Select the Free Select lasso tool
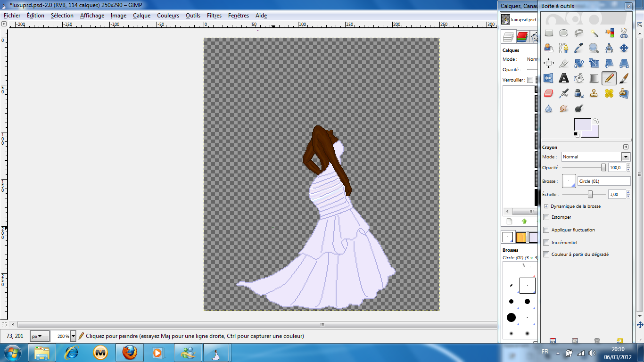The width and height of the screenshot is (644, 362). coord(579,33)
